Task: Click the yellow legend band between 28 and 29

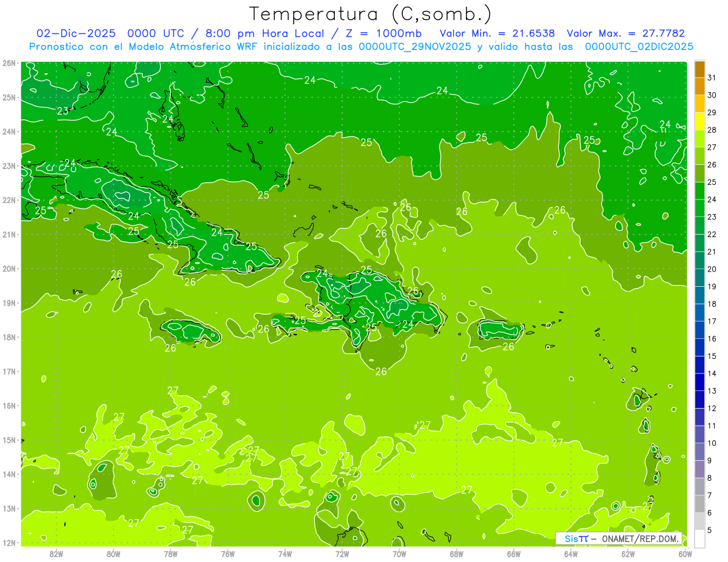Action: tap(699, 121)
